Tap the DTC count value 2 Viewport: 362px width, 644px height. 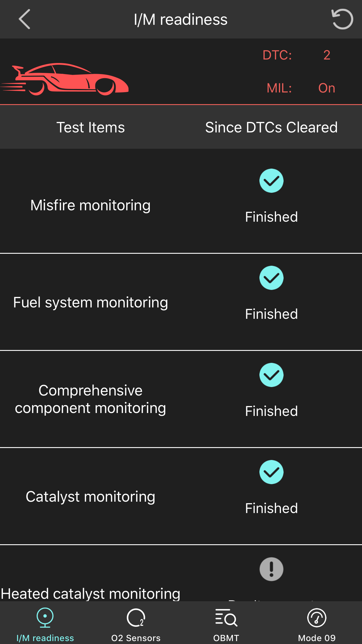point(327,55)
